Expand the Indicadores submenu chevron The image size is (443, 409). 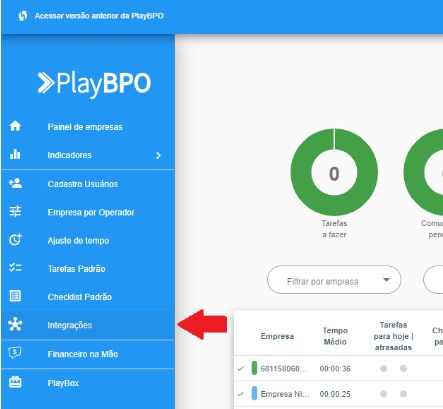click(159, 155)
